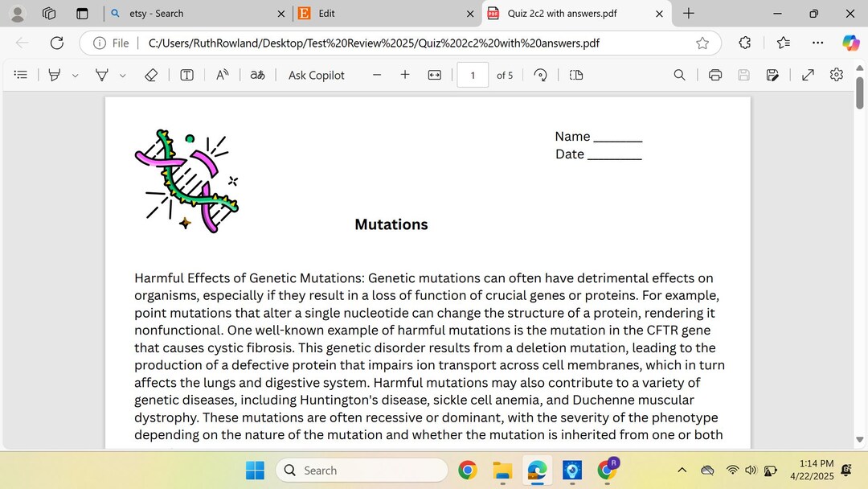Viewport: 868px width, 489px height.
Task: Switch the page view layout
Action: pos(575,75)
